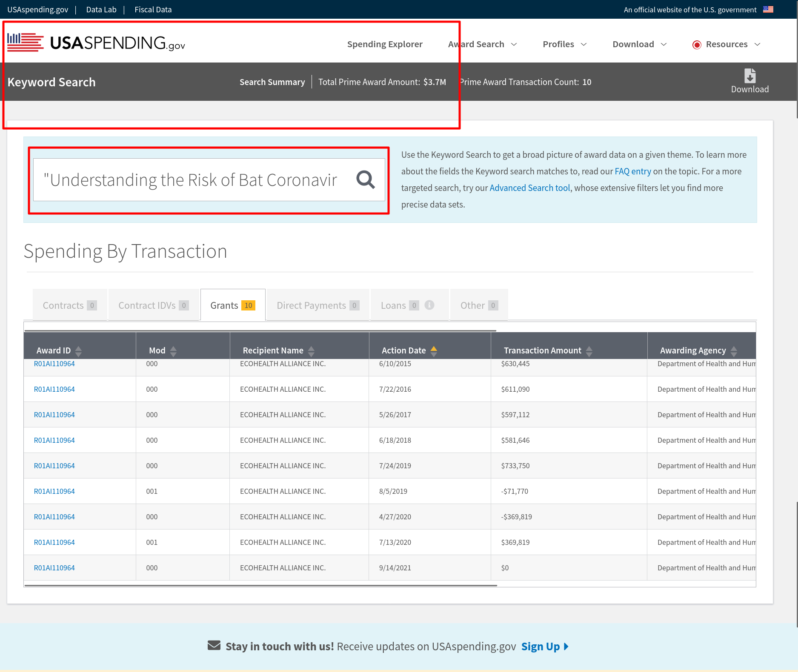The image size is (798, 672).
Task: Click the -$369,819 transaction amount cell
Action: click(569, 516)
